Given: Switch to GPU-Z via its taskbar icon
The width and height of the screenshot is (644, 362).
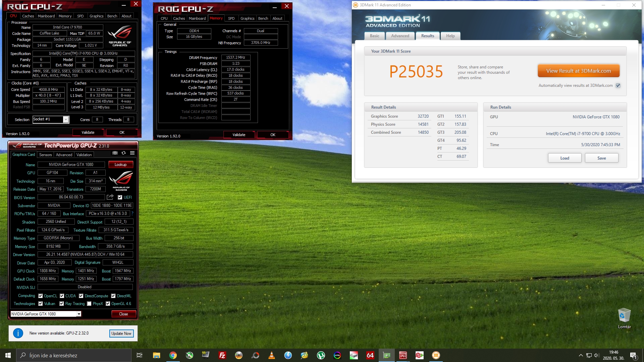Looking at the screenshot, I should tap(387, 355).
